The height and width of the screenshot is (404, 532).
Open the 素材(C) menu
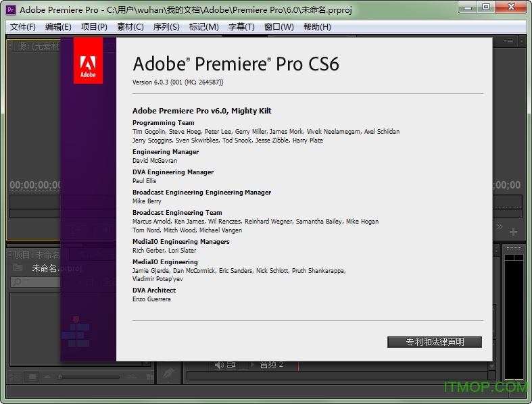130,27
